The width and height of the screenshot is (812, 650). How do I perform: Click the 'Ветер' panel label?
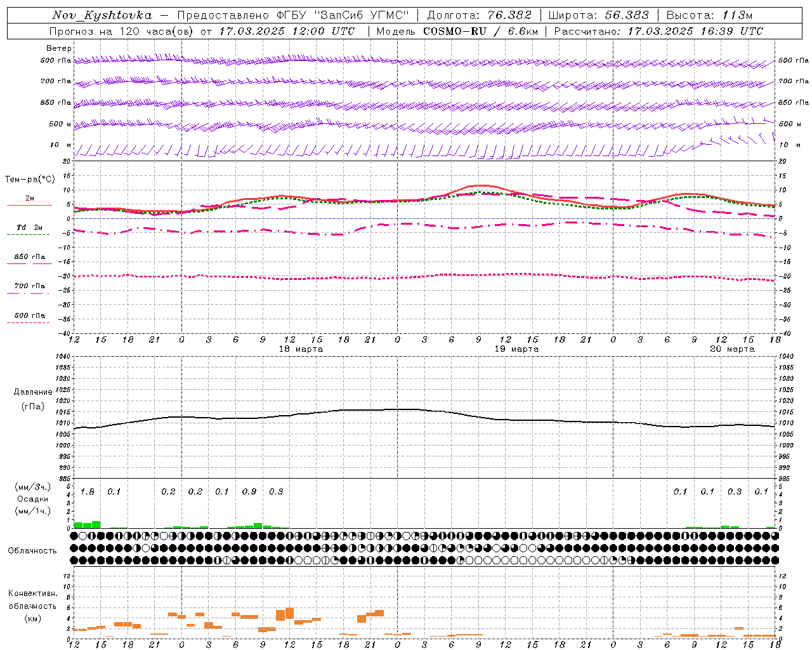[59, 48]
